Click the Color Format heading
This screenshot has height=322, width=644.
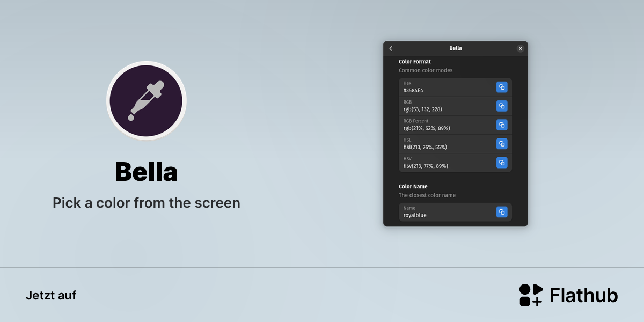pyautogui.click(x=415, y=62)
